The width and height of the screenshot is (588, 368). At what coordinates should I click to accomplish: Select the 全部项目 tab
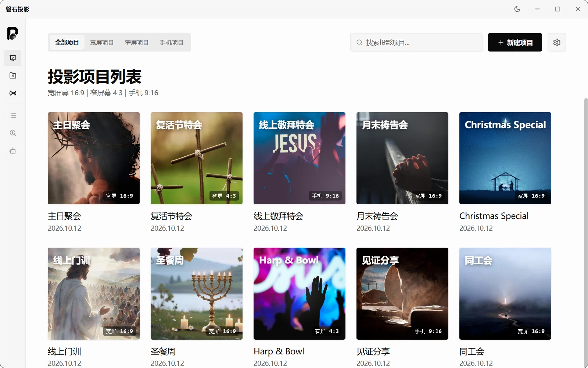[x=67, y=42]
